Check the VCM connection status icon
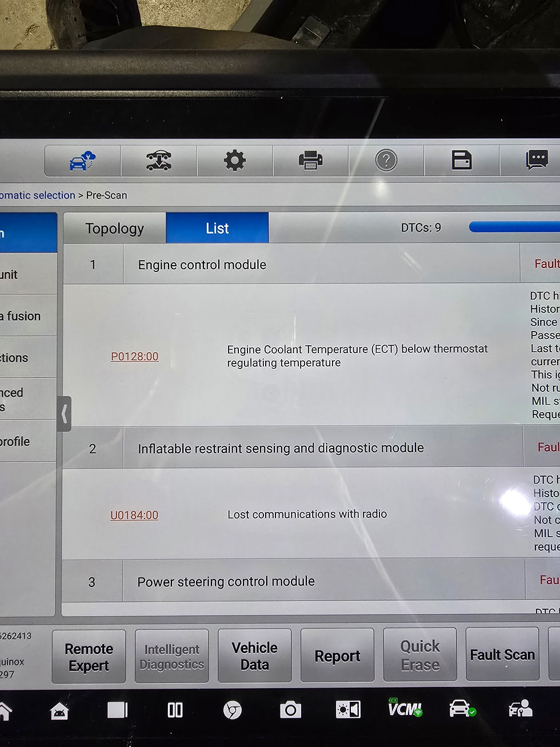The height and width of the screenshot is (747, 560). [405, 708]
